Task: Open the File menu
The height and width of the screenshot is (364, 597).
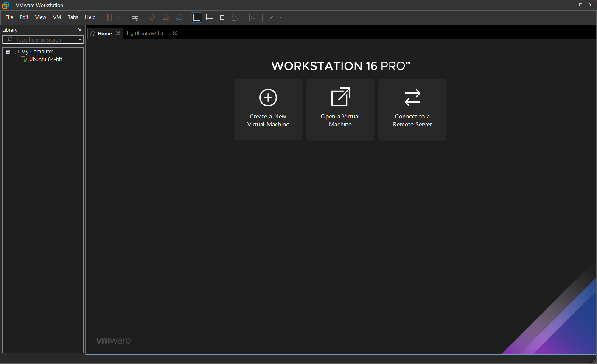Action: point(9,17)
